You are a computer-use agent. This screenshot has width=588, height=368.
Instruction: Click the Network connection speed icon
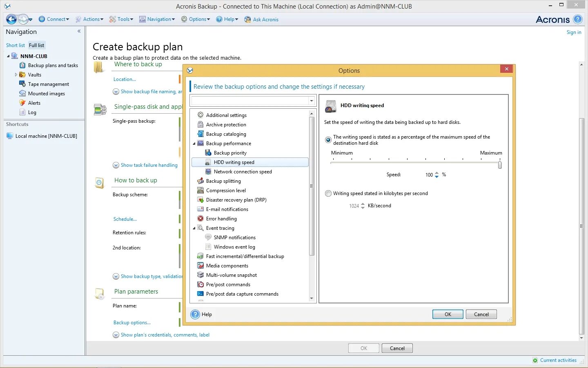coord(208,171)
